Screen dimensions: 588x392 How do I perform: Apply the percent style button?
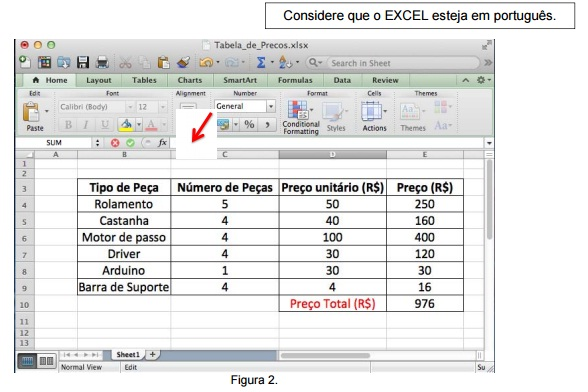[249, 124]
